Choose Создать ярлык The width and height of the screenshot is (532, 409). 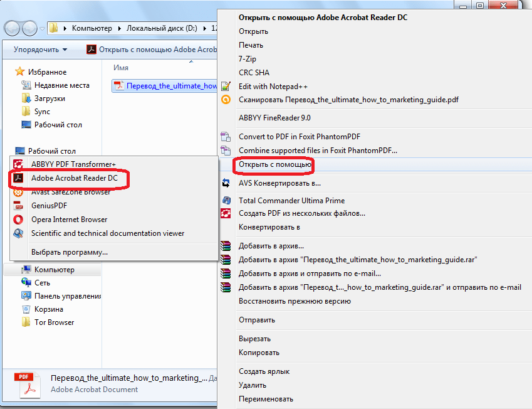[x=264, y=371]
